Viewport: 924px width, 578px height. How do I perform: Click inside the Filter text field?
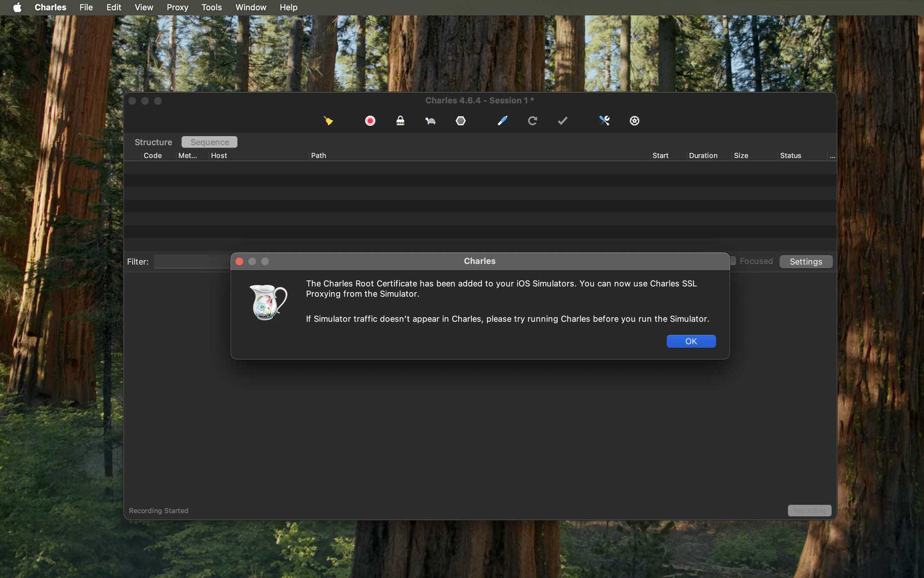coord(192,262)
